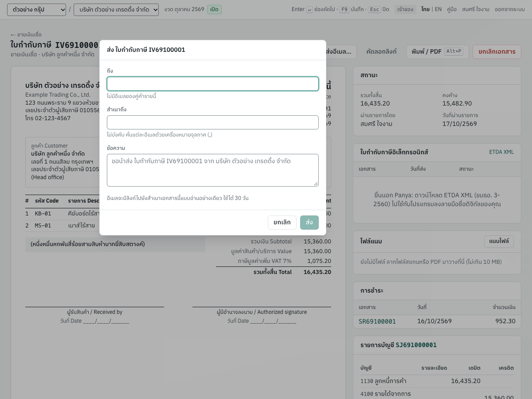Image resolution: width=532 pixels, height=399 pixels.
Task: Switch language to EN
Action: (x=438, y=9)
